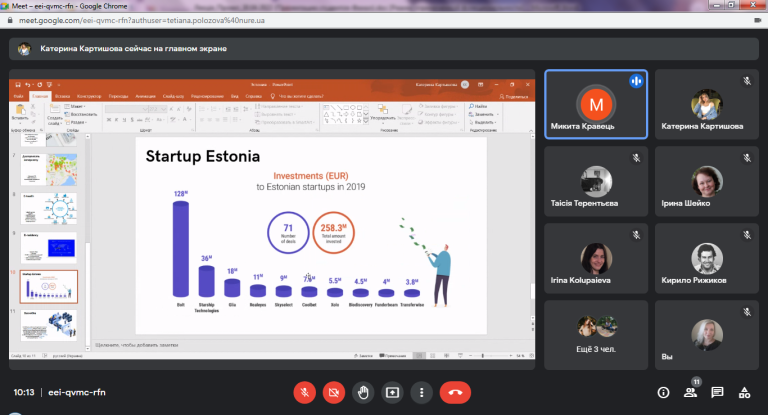Expand the Раздел section dropdown
The height and width of the screenshot is (415, 768).
click(75, 122)
